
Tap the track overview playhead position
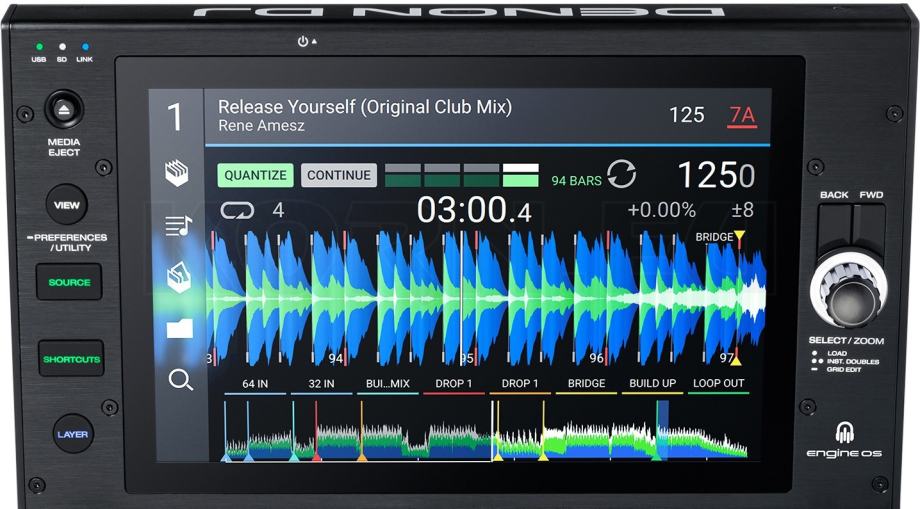coord(492,431)
